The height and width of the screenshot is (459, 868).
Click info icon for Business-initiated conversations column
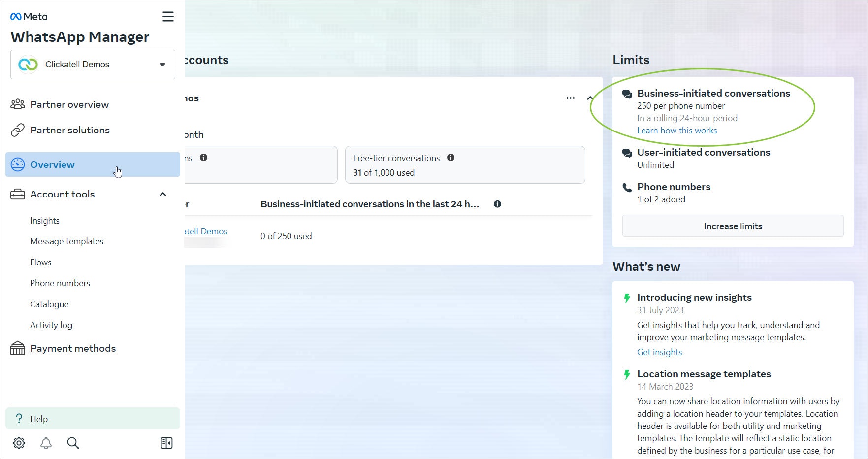point(497,204)
